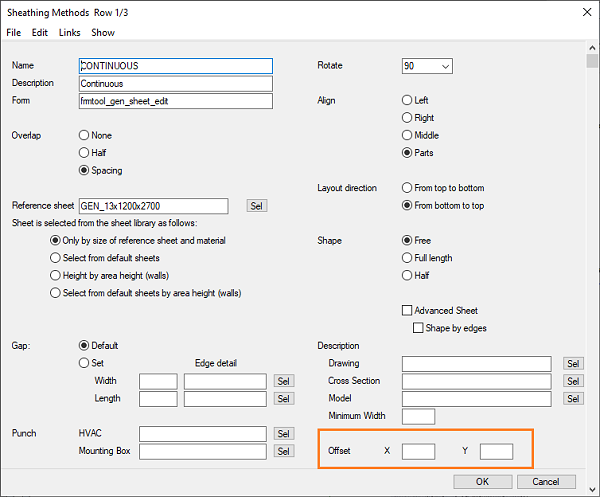The image size is (600, 497).
Task: Open the Links menu
Action: (70, 32)
